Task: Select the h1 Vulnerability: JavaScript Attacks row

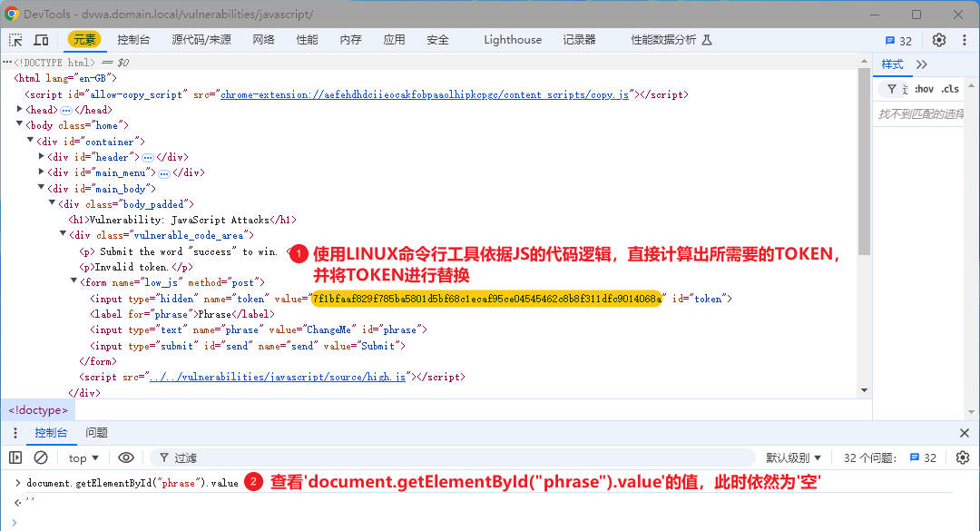Action: tap(181, 220)
